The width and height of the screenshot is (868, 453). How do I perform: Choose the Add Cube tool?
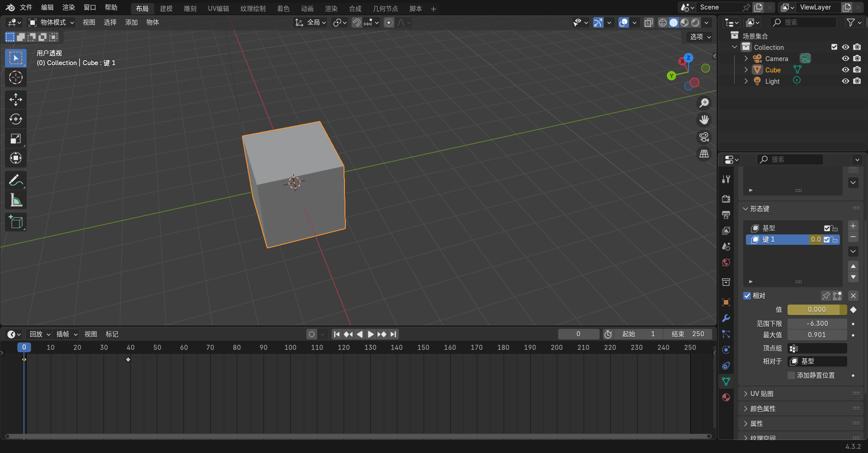(16, 222)
